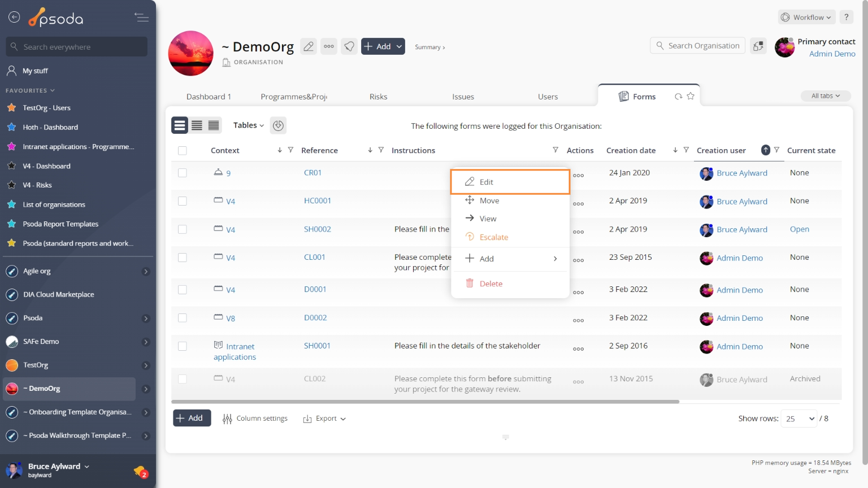The height and width of the screenshot is (488, 868).
Task: Select the medium row density view icon
Action: pos(197,125)
